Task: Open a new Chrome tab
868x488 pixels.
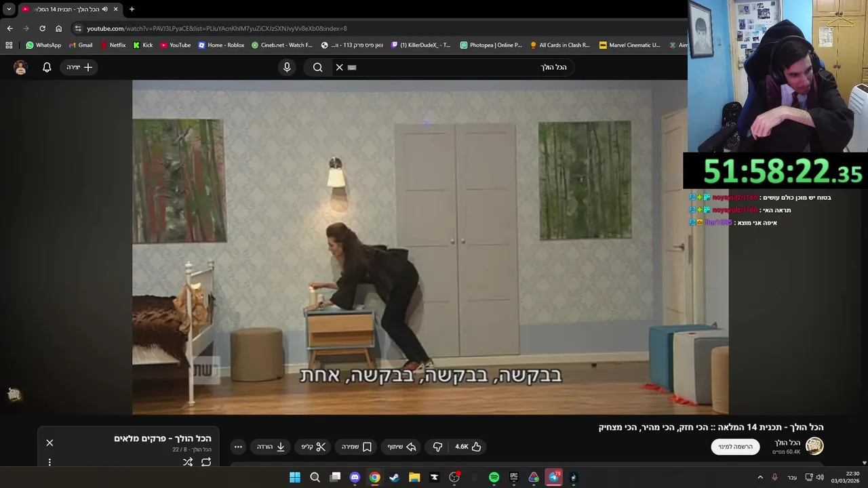Action: coord(132,9)
